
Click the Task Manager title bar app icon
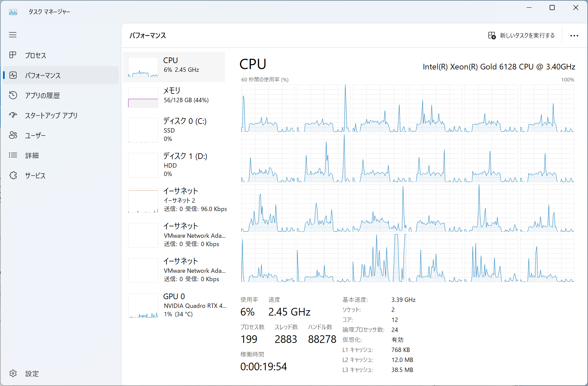(x=13, y=12)
